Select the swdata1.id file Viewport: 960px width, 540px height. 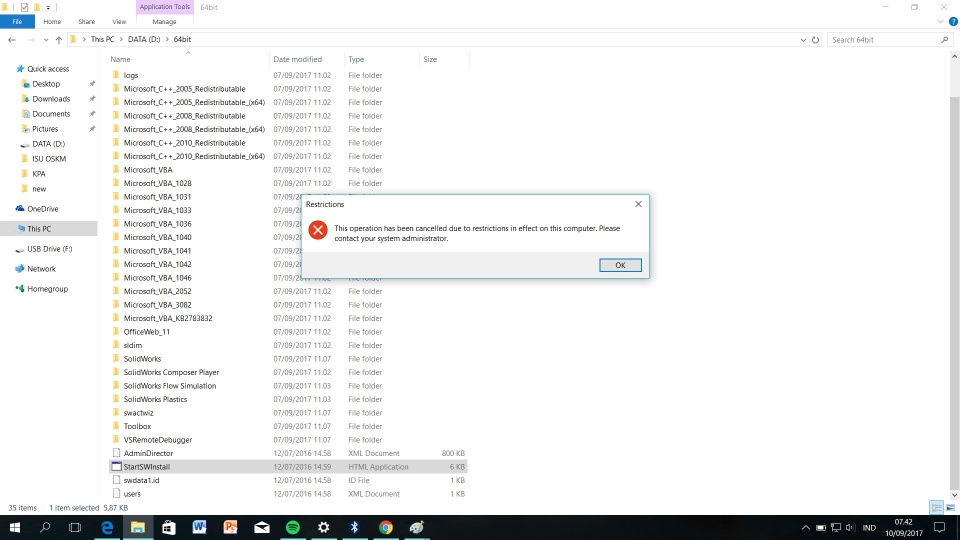click(x=141, y=480)
